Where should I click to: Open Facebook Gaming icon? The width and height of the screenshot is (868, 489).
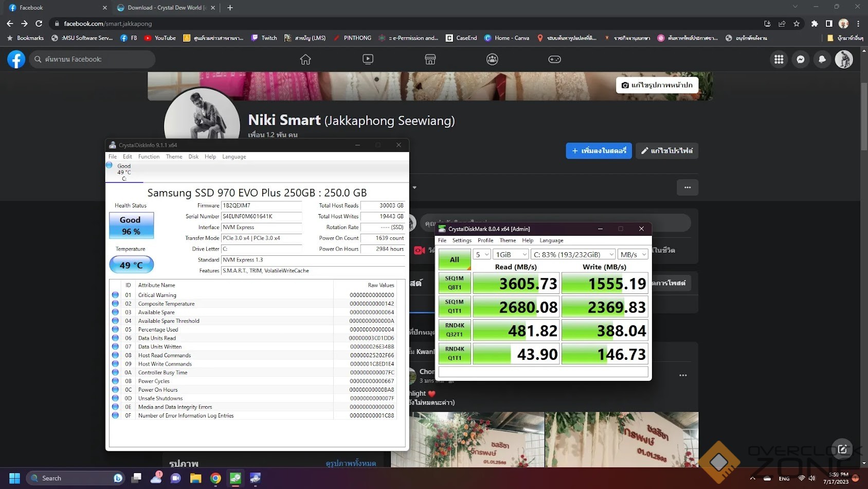[554, 60]
